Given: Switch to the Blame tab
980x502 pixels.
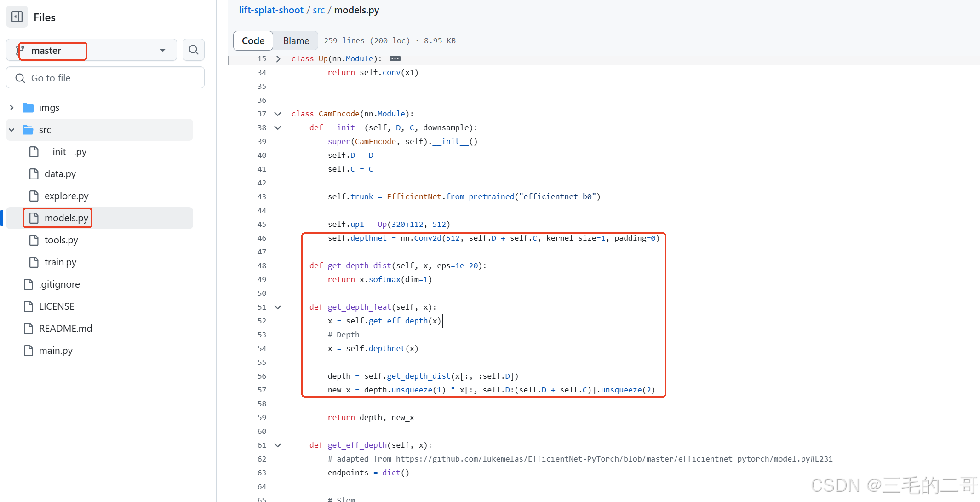Looking at the screenshot, I should [296, 40].
